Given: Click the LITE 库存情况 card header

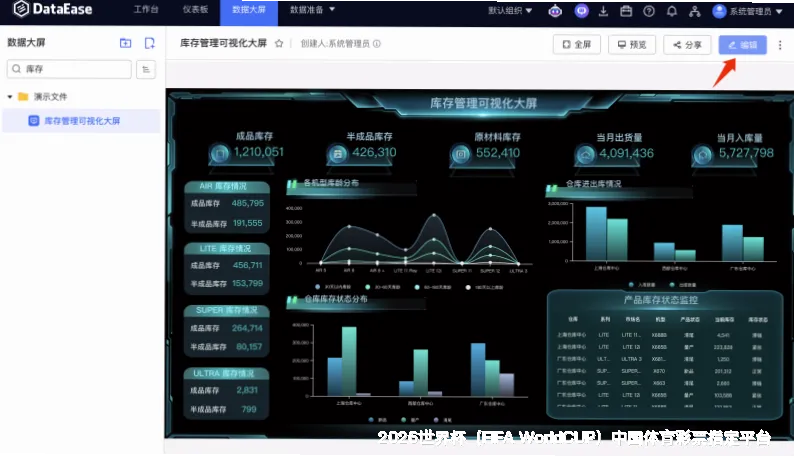Looking at the screenshot, I should pyautogui.click(x=226, y=248).
